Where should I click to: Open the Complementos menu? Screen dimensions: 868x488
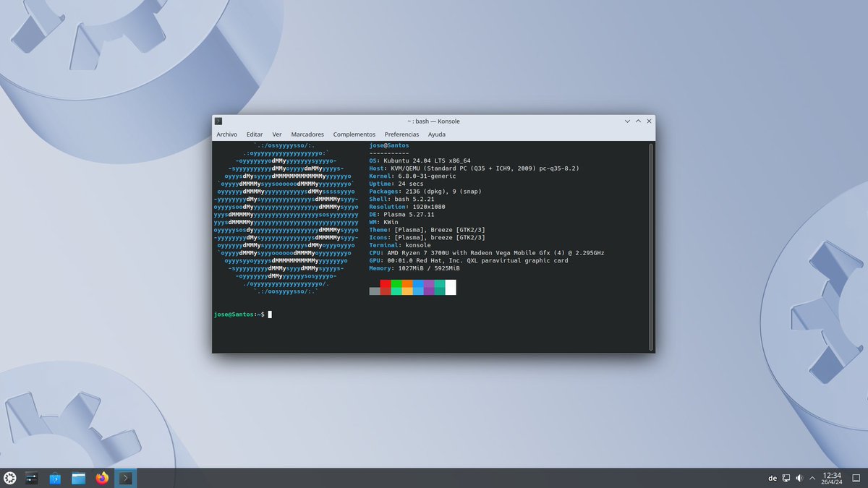point(354,134)
